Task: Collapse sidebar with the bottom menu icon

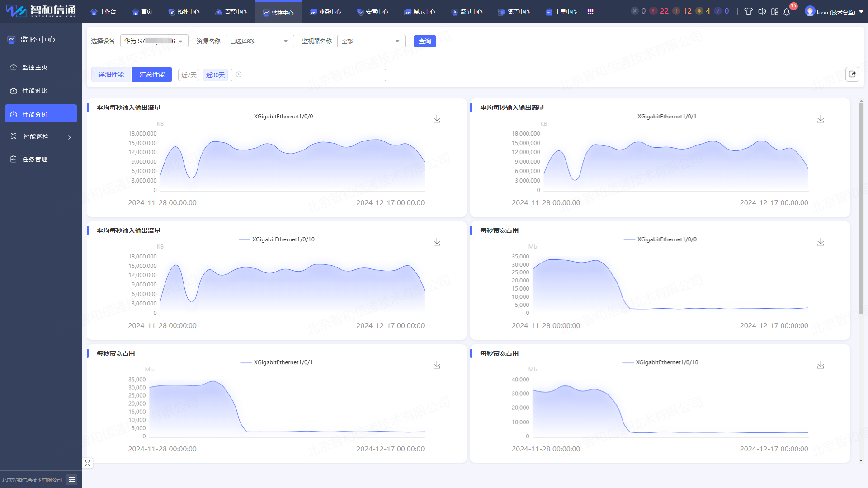Action: click(72, 479)
